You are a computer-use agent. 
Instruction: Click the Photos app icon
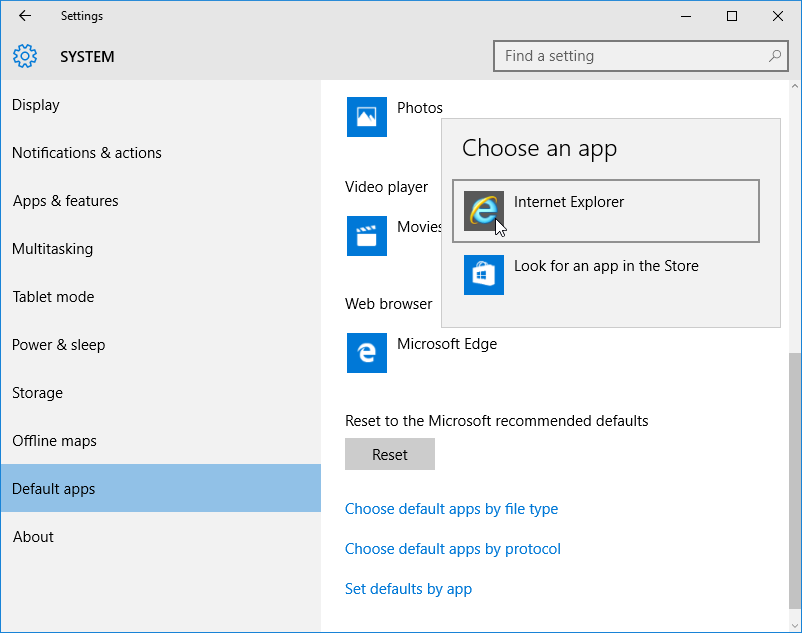tap(367, 117)
